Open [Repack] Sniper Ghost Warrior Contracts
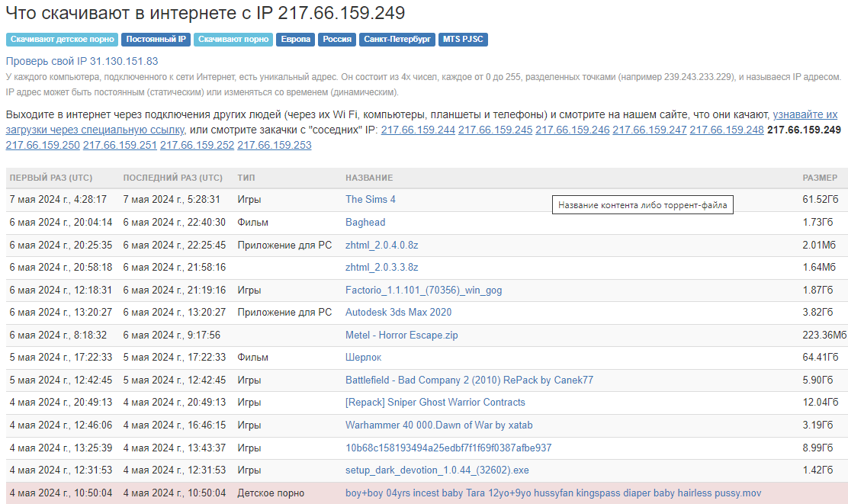Screen dimensions: 848x504 (435, 403)
